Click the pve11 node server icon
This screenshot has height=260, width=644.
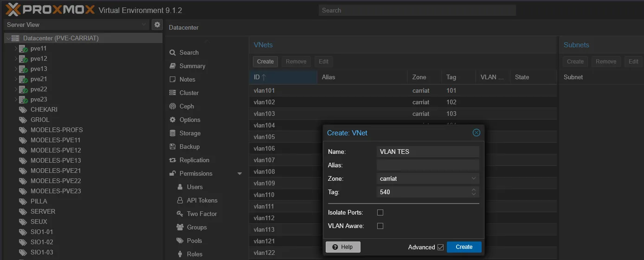[23, 49]
